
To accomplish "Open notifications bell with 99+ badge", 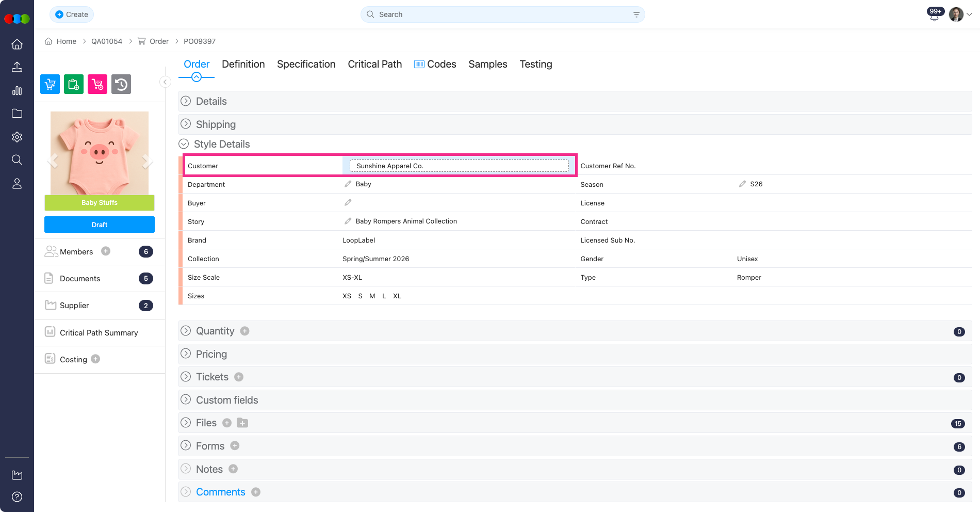I will click(934, 15).
